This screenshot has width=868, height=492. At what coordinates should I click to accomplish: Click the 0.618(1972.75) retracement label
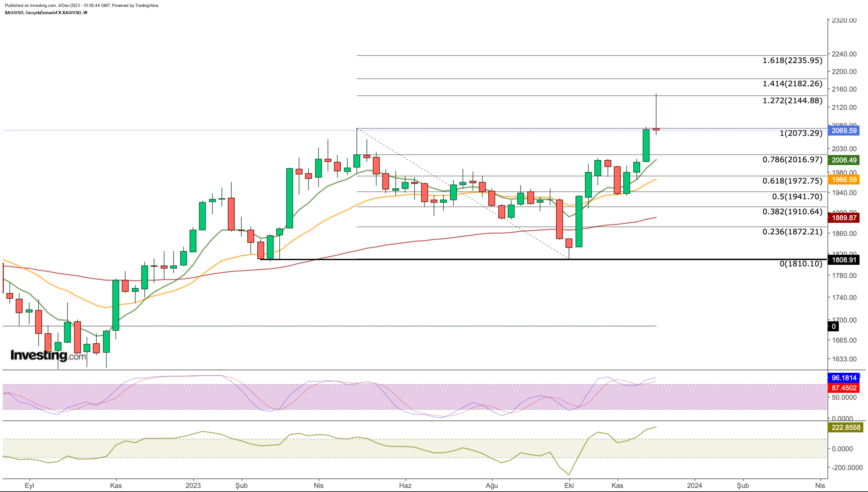coord(792,181)
